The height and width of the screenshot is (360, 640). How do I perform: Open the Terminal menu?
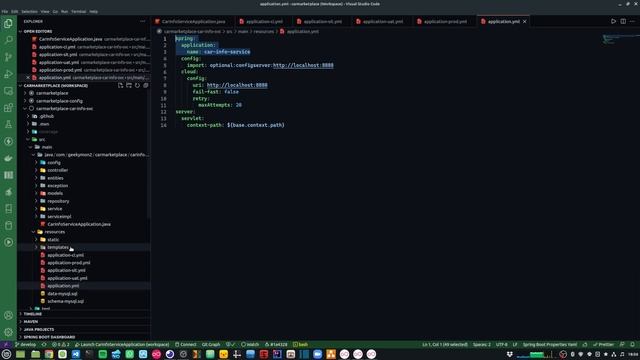click(x=78, y=11)
